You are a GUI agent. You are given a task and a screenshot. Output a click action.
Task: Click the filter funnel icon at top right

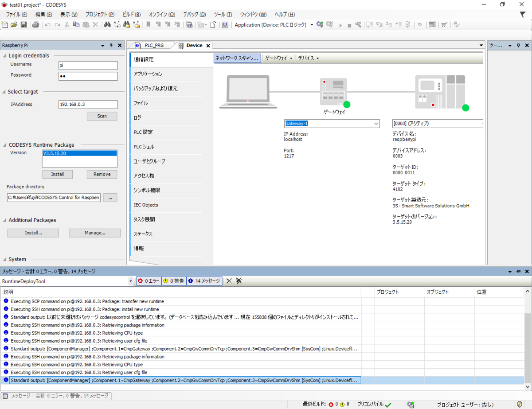[x=523, y=15]
